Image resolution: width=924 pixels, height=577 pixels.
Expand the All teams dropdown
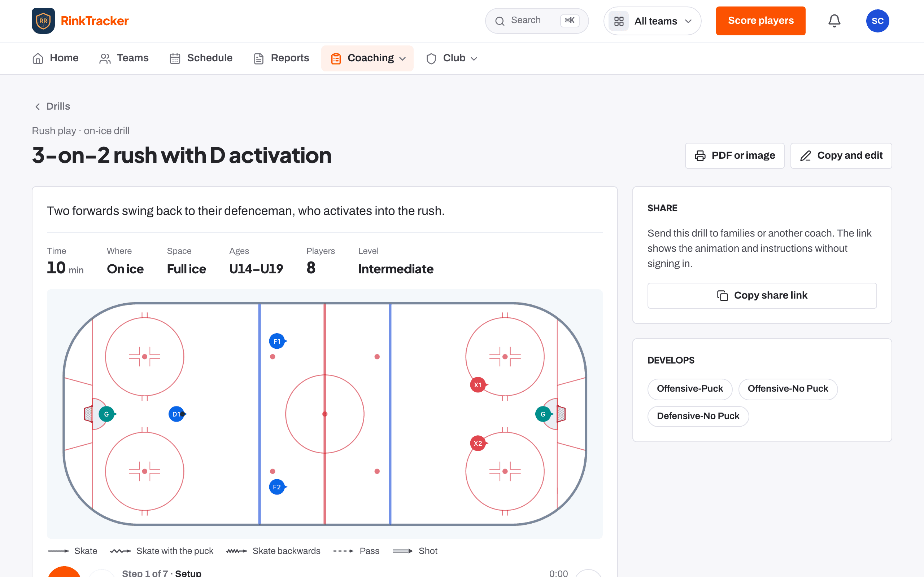click(652, 21)
